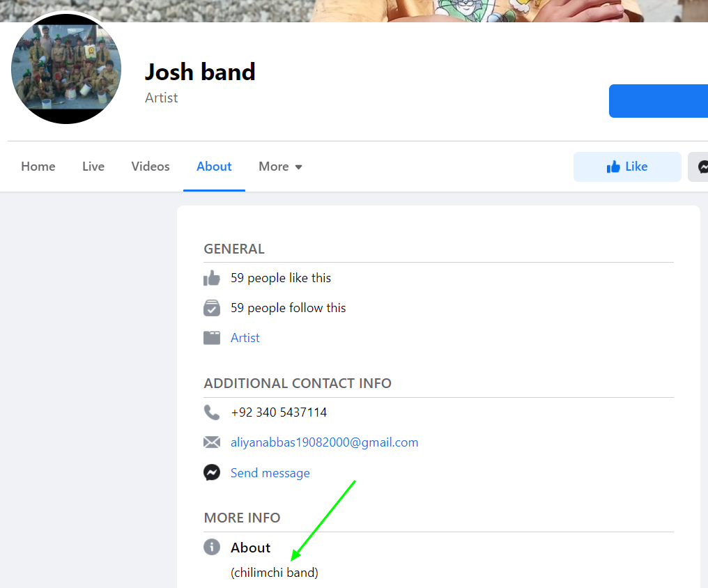Like the Josh band page
Screen dimensions: 708x588
pos(627,167)
